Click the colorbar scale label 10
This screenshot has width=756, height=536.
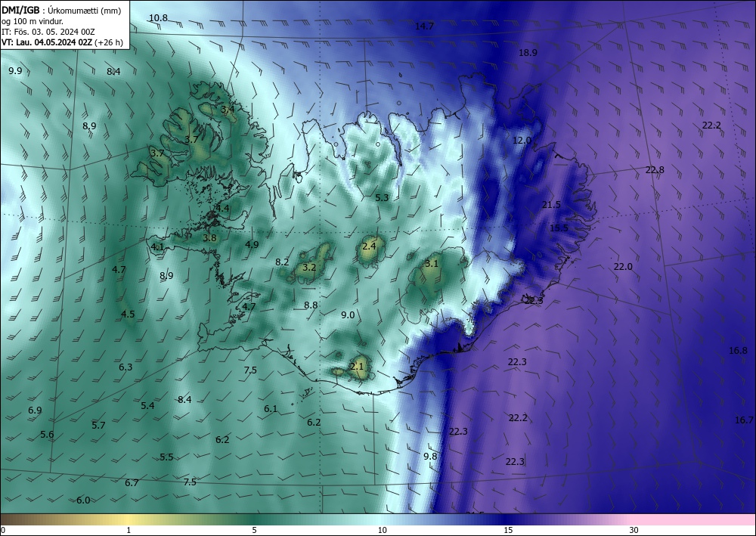click(x=382, y=531)
